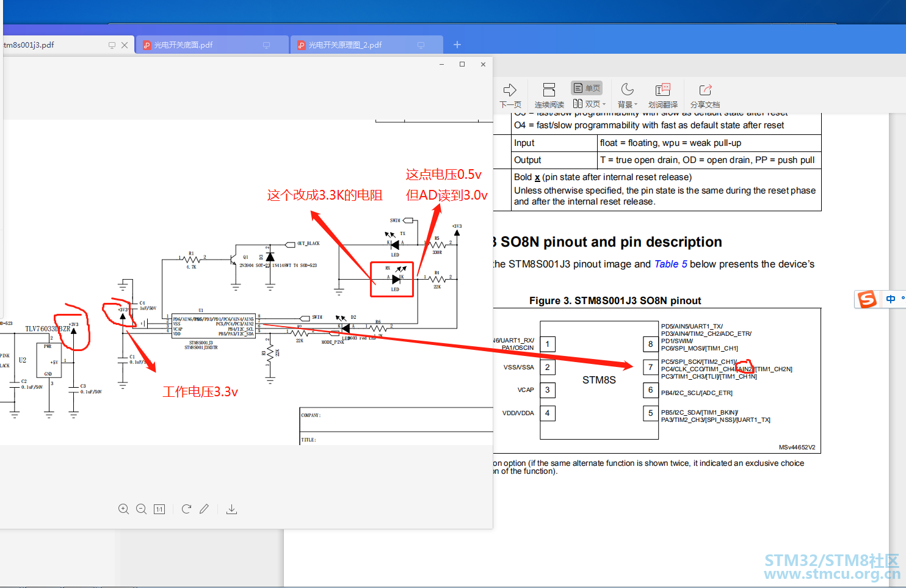Click the Sogou input method logo

point(867,299)
